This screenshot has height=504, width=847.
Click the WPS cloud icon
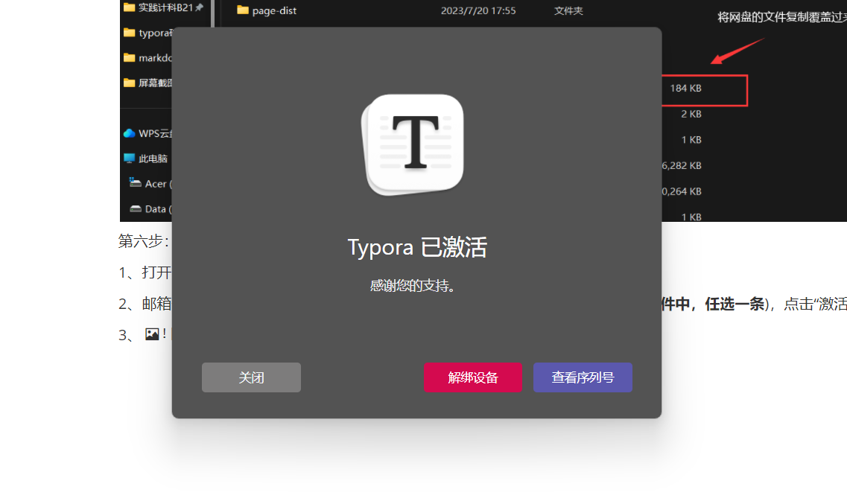pyautogui.click(x=129, y=133)
